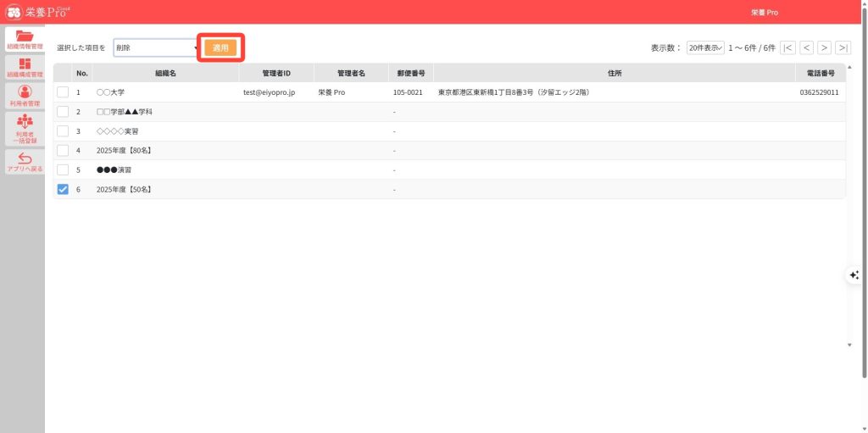Jump to the last page of results
868x433 pixels.
843,48
